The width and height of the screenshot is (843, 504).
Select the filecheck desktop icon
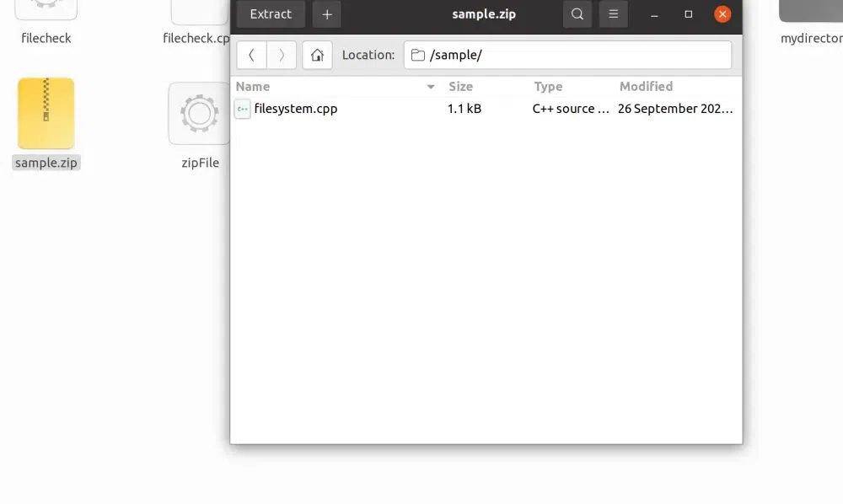point(46,10)
